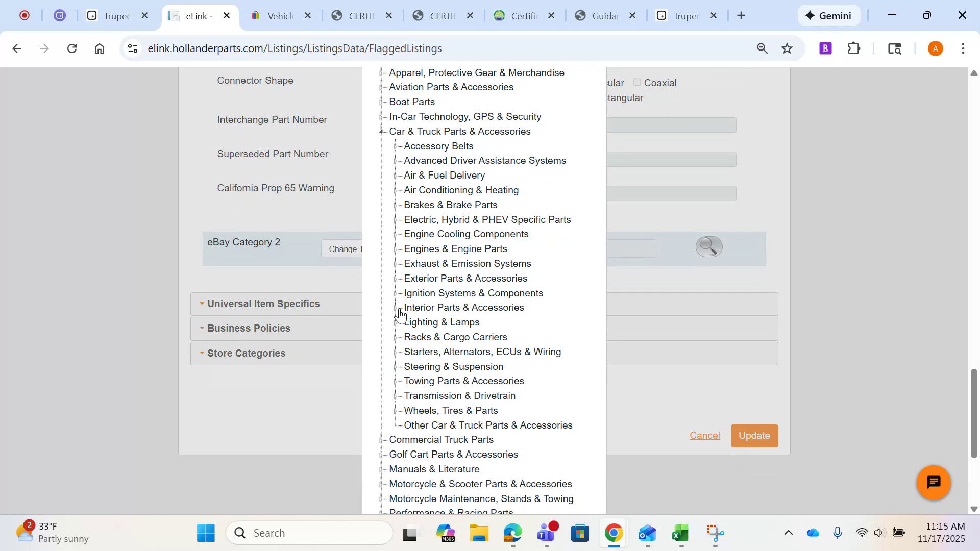The width and height of the screenshot is (980, 551).
Task: Reload the FlaggedListings page
Action: click(x=72, y=48)
